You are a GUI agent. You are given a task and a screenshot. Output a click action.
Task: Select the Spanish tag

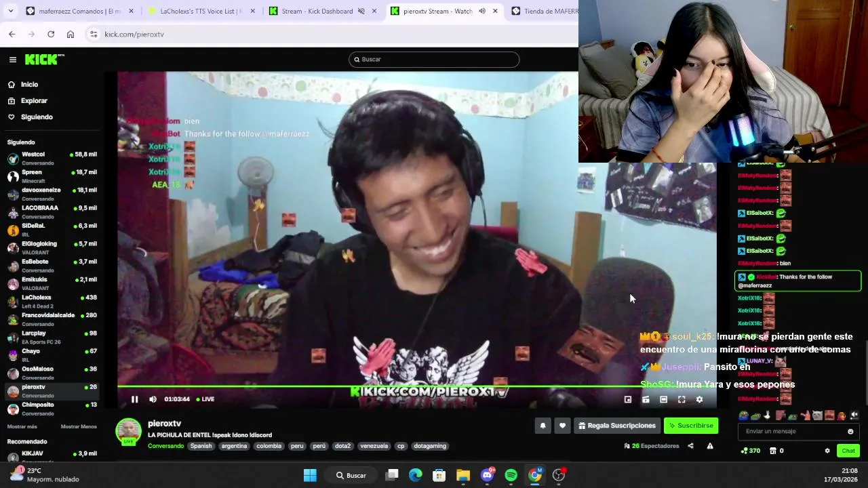tap(201, 446)
